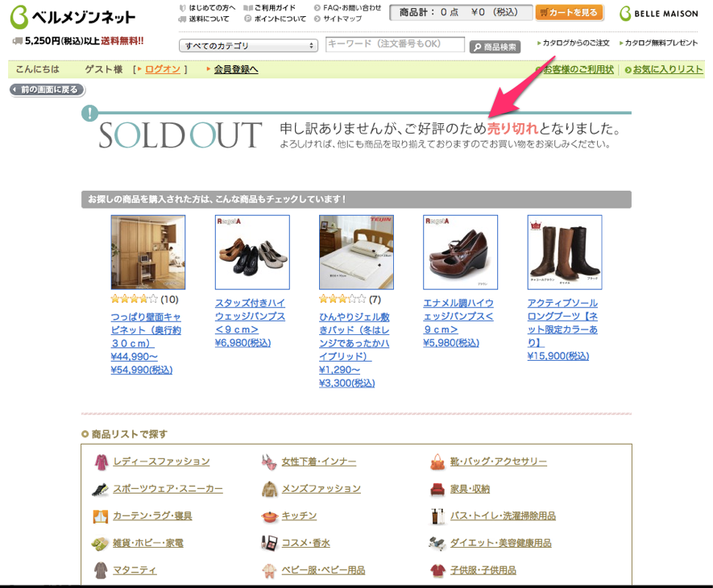Open the wall cabinet product thumbnail

coord(147,252)
